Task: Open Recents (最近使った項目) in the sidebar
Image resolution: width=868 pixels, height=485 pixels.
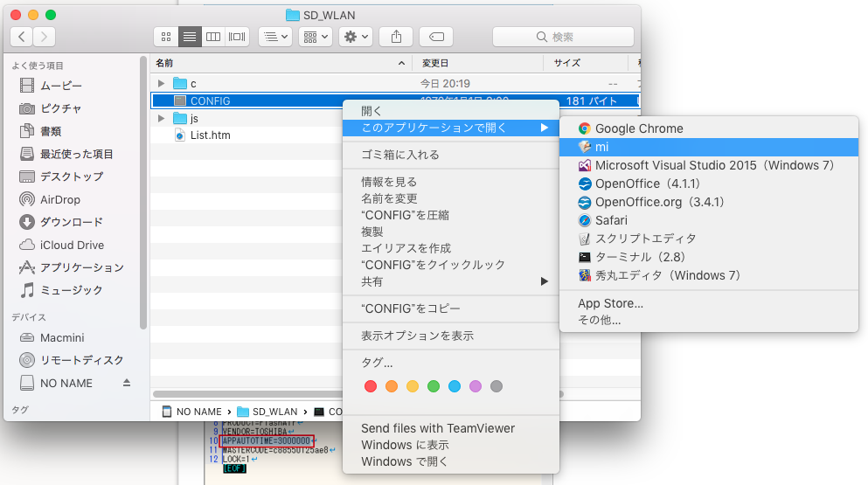Action: pos(66,154)
